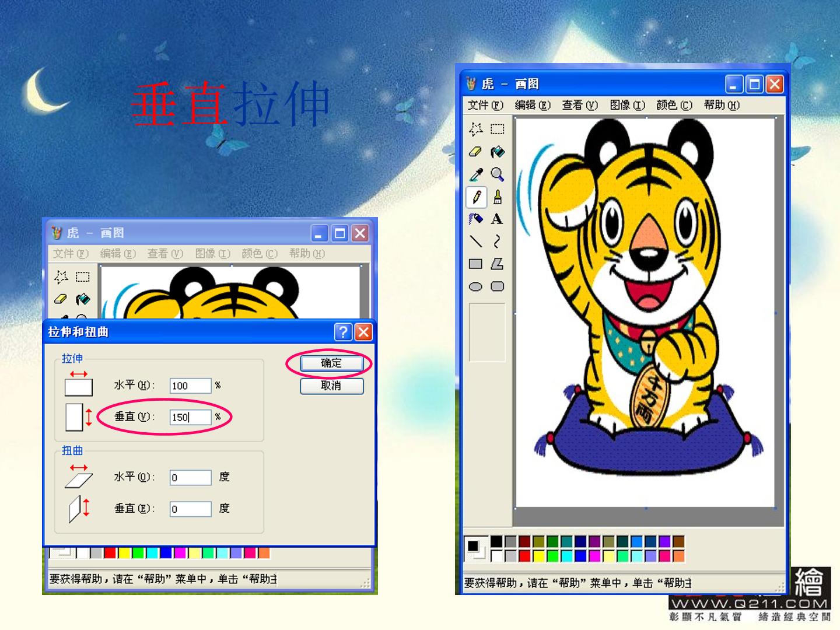The image size is (840, 630).
Task: Open 编辑(E) menu in right Paint window
Action: click(533, 105)
